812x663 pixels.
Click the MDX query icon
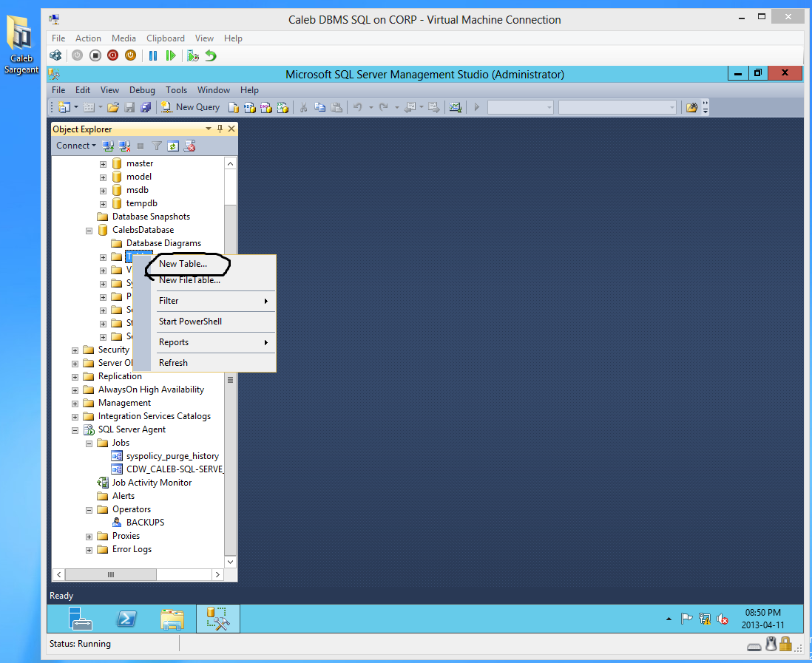pos(250,107)
